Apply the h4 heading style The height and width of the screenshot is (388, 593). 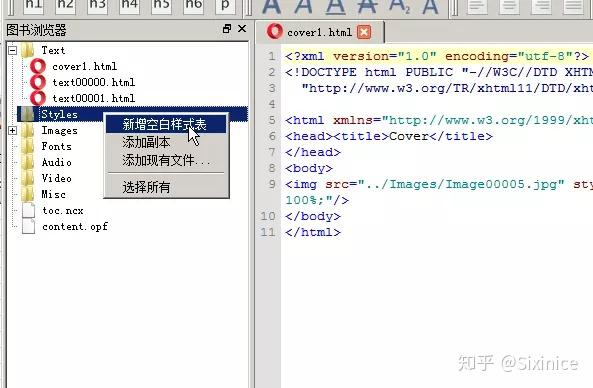tap(130, 6)
